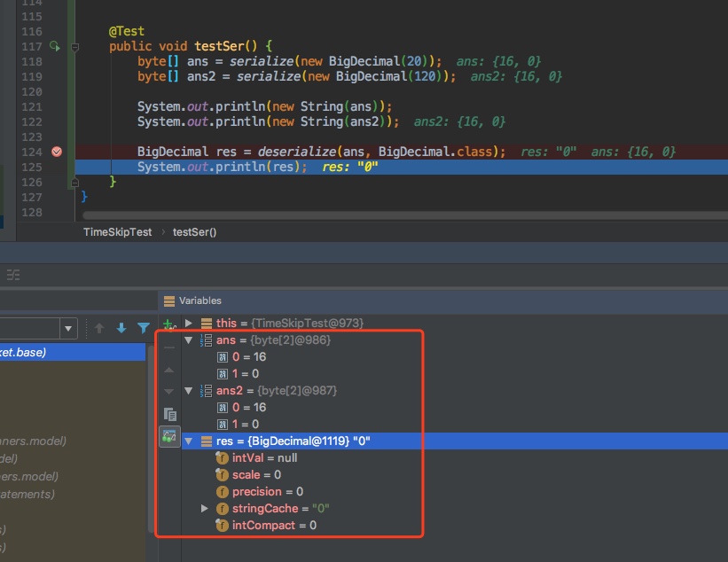Toggle the Show Watches glasses icon
This screenshot has height=562, width=728.
pos(170,436)
